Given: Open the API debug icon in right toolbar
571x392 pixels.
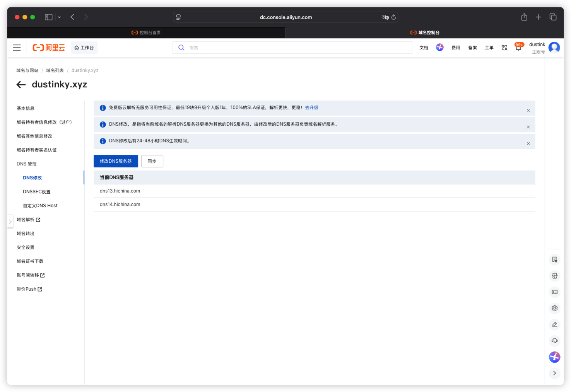Looking at the screenshot, I should coord(555,276).
